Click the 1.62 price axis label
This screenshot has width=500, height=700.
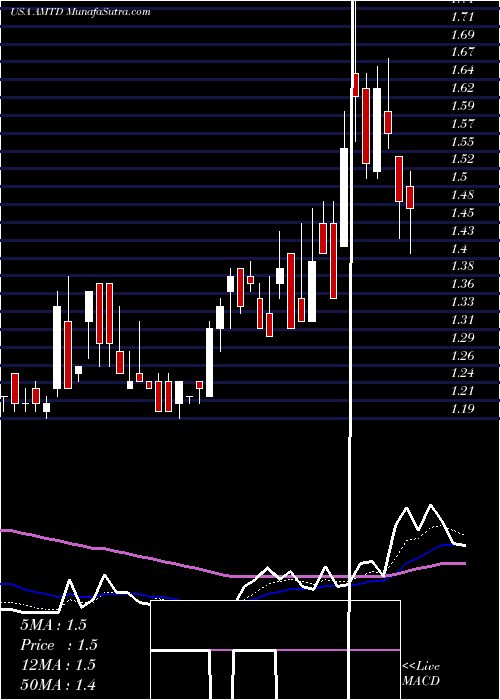pyautogui.click(x=462, y=88)
